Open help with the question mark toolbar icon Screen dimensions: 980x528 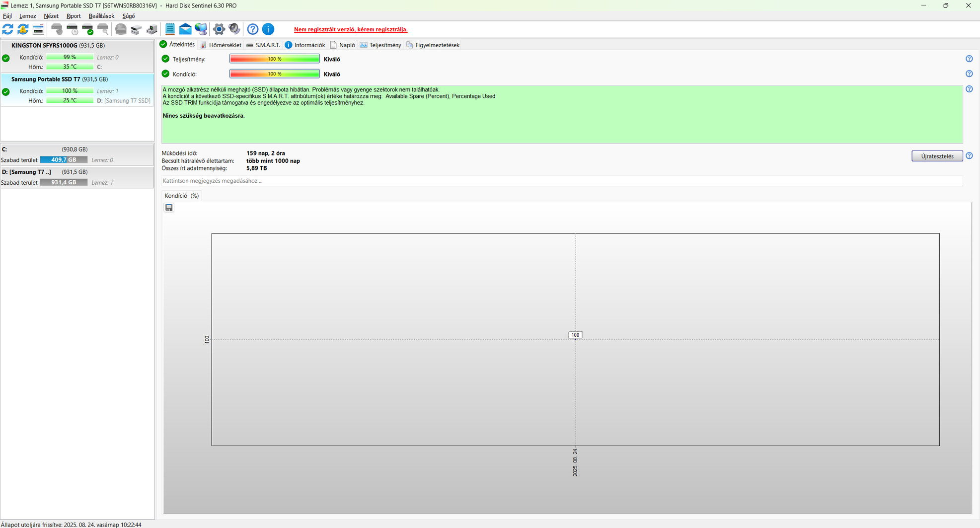[253, 29]
